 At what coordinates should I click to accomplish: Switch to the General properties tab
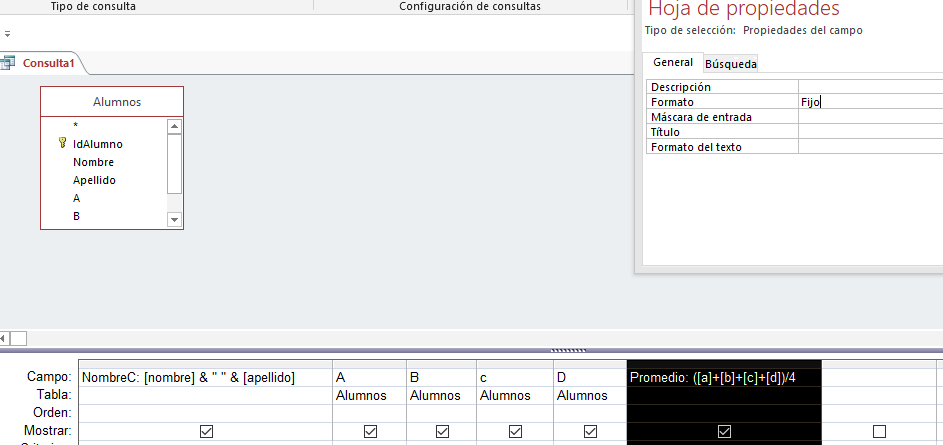click(673, 62)
